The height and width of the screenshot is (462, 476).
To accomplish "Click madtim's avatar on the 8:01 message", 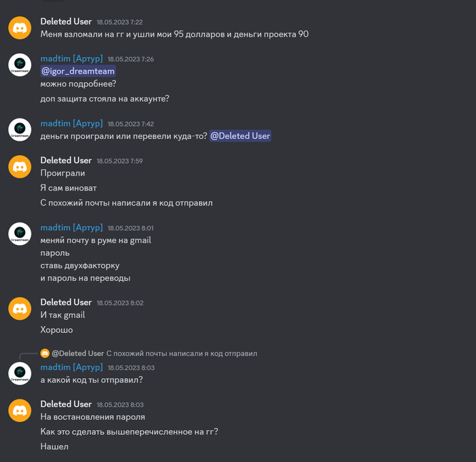I will coord(20,233).
